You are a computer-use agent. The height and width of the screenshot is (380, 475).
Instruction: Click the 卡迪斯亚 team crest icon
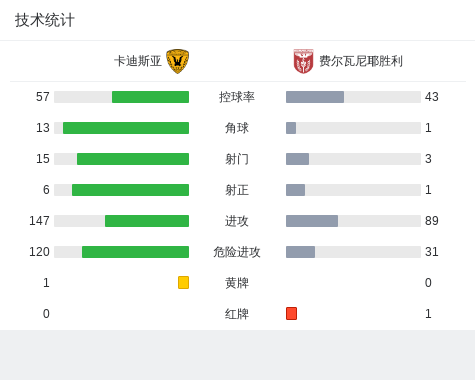coord(177,61)
